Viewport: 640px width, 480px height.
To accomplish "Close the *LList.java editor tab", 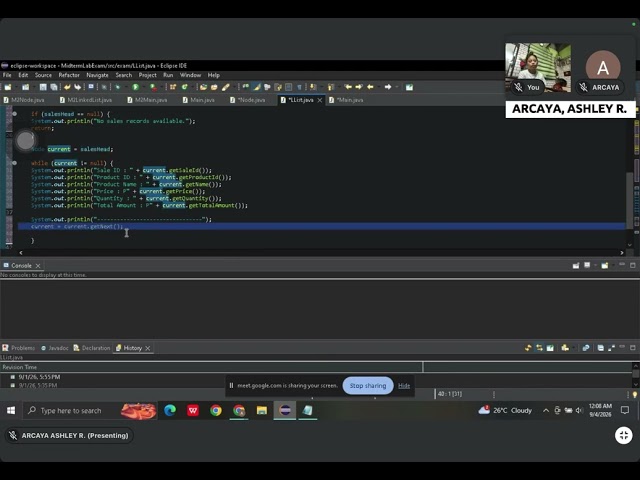I will 320,100.
